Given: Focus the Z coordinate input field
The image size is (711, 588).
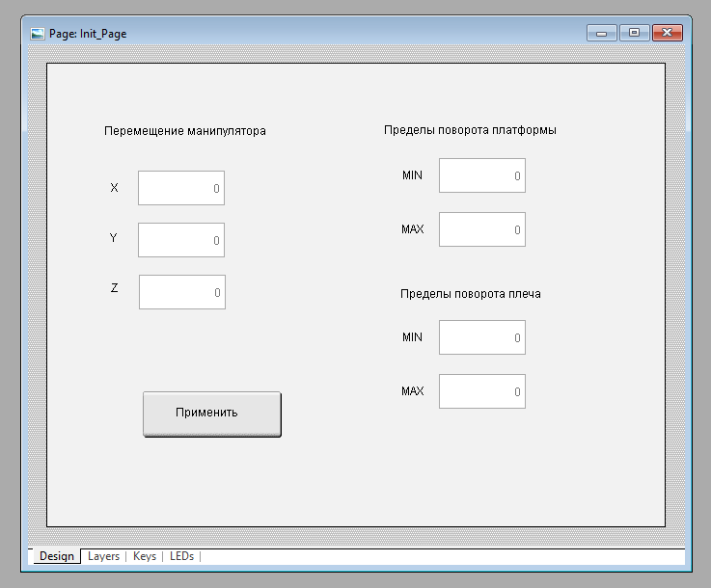Looking at the screenshot, I should pos(181,292).
